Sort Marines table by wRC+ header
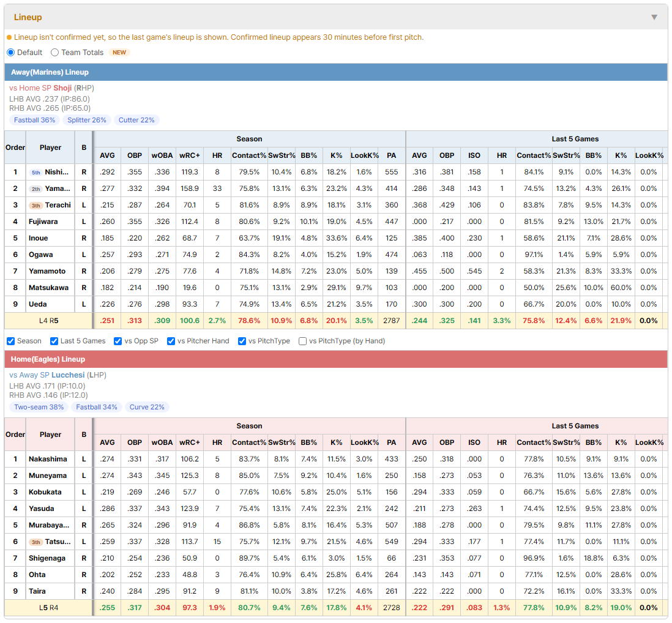This screenshot has height=623, width=672. (x=190, y=155)
